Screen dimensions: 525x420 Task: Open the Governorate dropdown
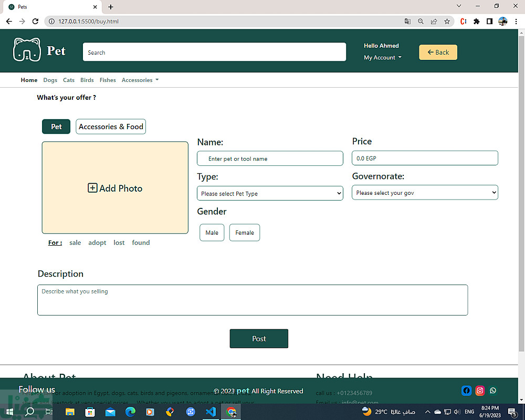pos(425,193)
